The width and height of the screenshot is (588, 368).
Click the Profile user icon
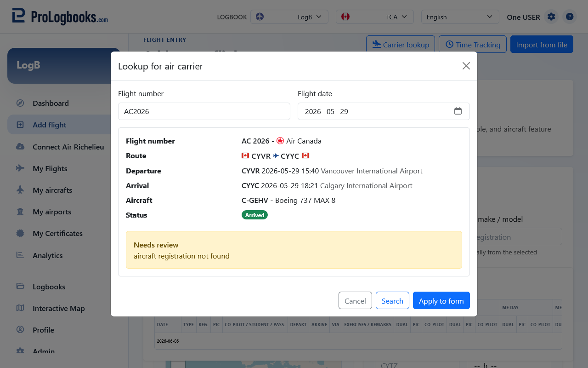20,330
